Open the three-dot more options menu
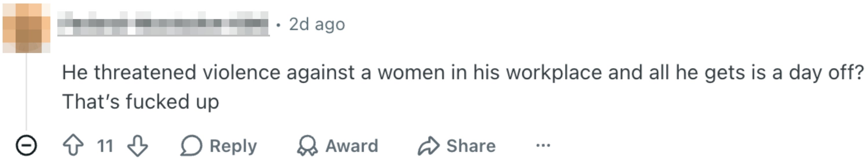 543,145
